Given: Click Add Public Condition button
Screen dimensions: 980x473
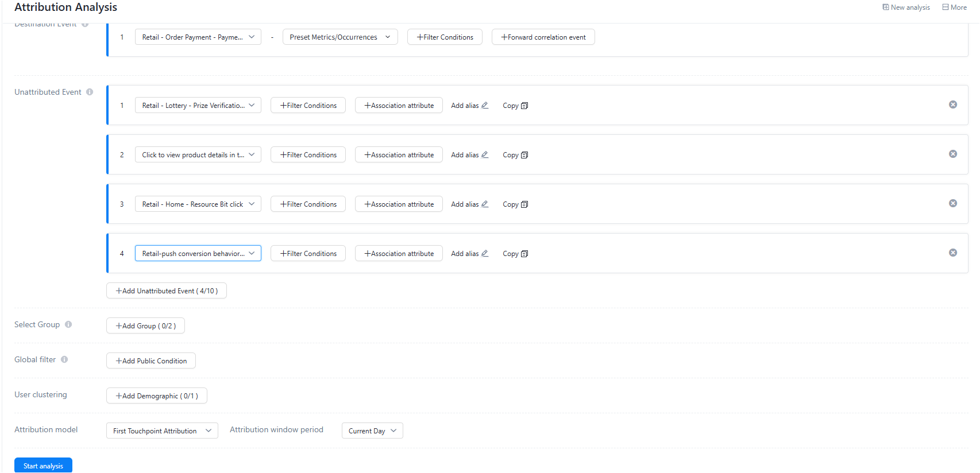Looking at the screenshot, I should (x=151, y=360).
